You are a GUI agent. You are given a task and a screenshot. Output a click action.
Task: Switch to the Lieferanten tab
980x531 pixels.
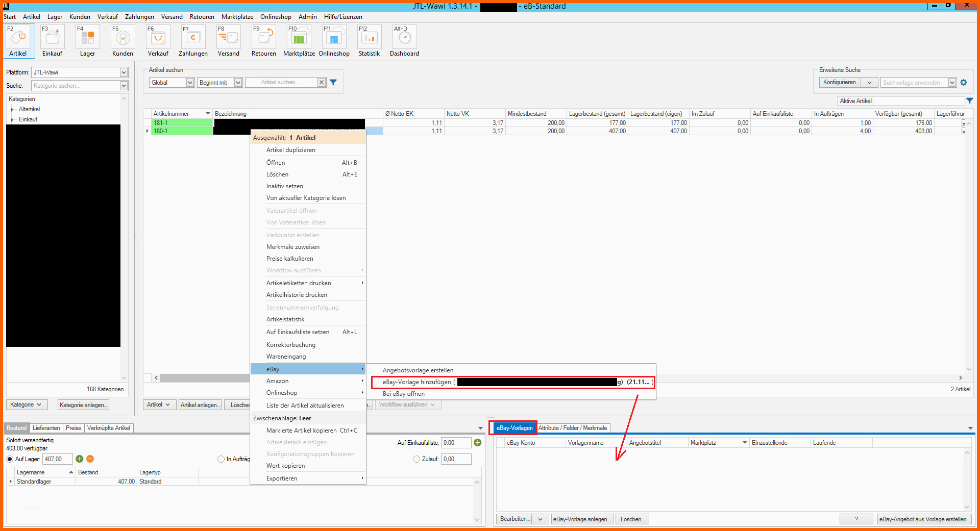pos(46,428)
